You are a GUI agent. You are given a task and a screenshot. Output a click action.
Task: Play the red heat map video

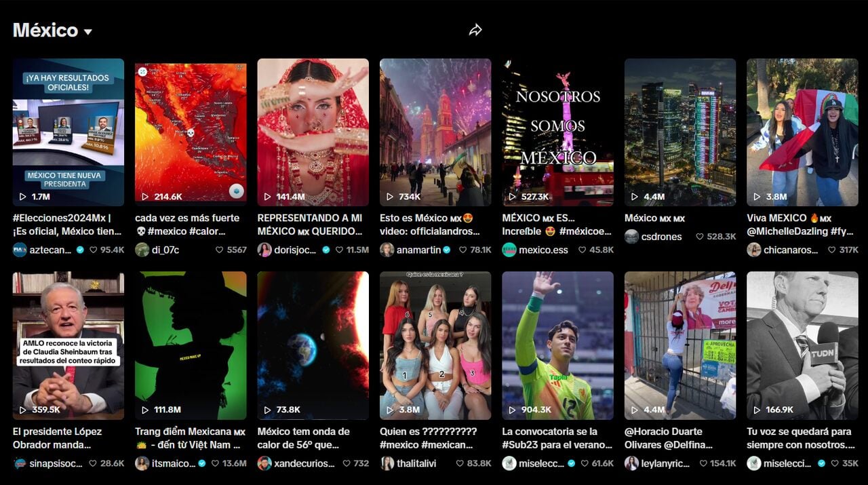(191, 132)
